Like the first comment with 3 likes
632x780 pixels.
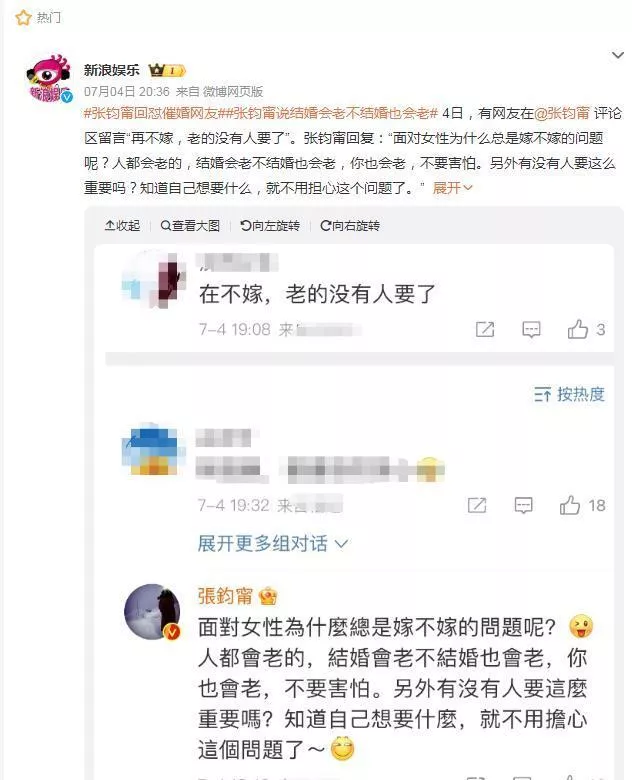[x=586, y=329]
